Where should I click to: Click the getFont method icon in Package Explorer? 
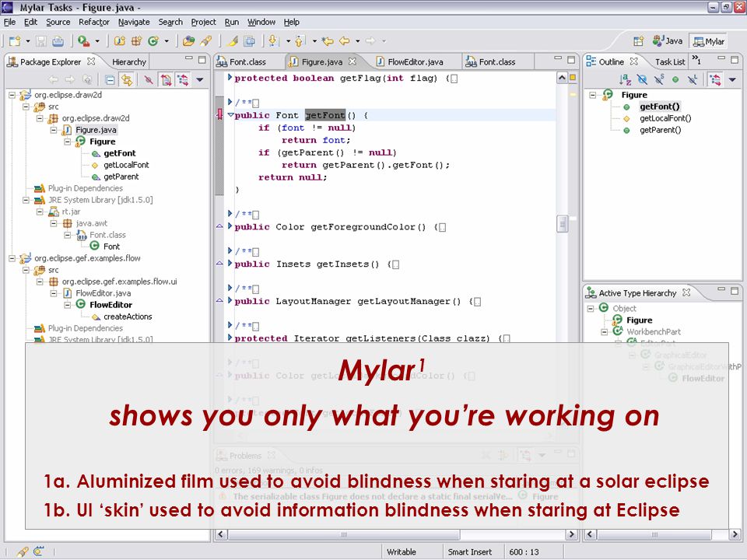coord(96,153)
